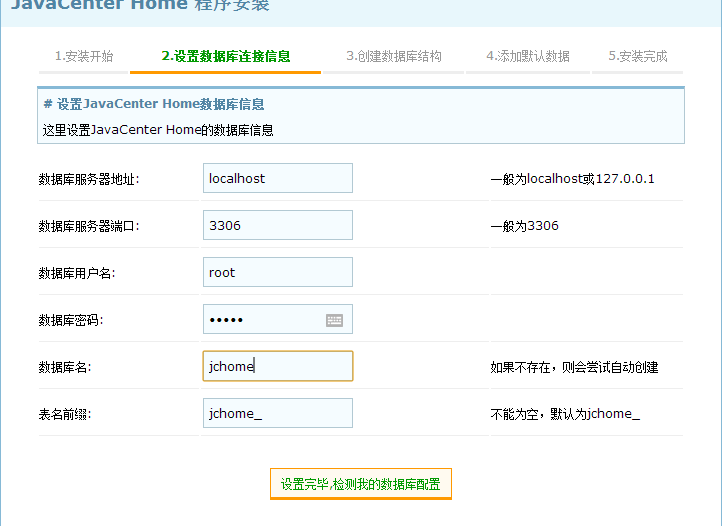Click the table prefix field containing jchome_
The height and width of the screenshot is (526, 722).
pos(278,413)
